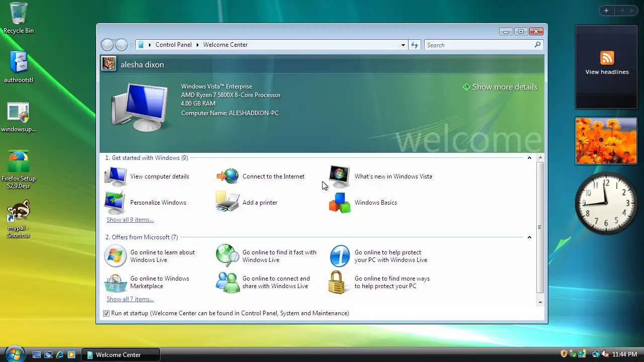This screenshot has height=362, width=644.
Task: Click the Computer Name: ALESHADIXON-PC text
Action: 230,113
